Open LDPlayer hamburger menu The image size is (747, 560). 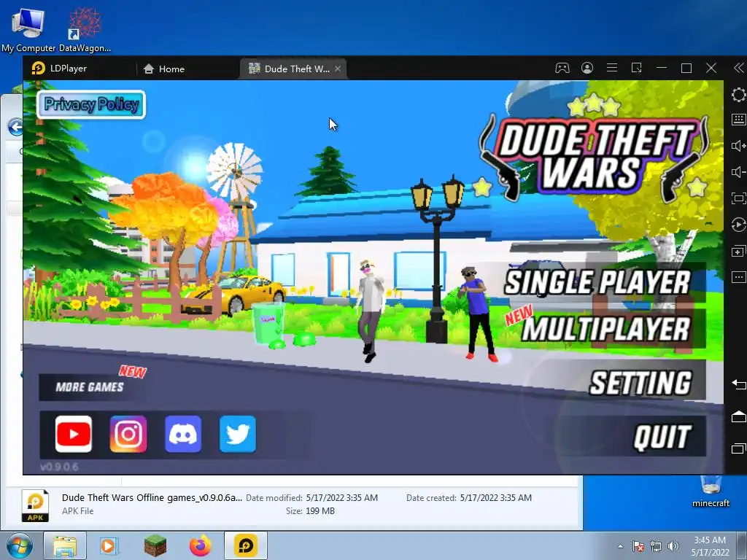coord(612,68)
